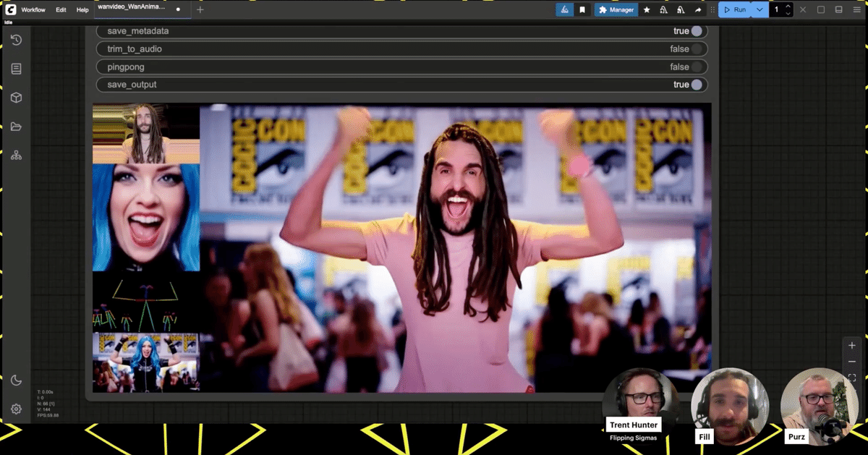Zoom out the canvas with minus icon

(852, 362)
